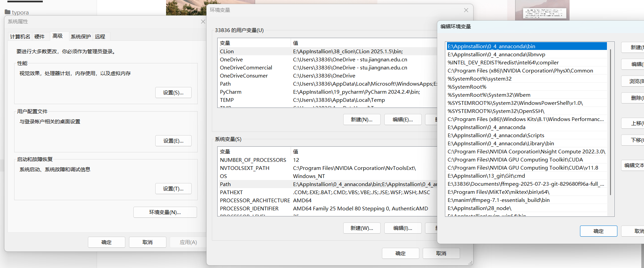
Task: Click user profile 设置(E)... button
Action: (x=173, y=141)
